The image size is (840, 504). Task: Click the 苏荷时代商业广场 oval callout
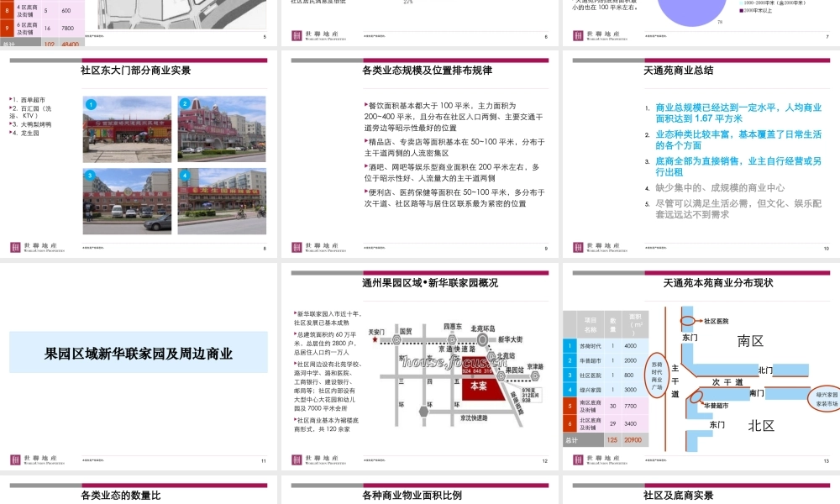point(658,375)
